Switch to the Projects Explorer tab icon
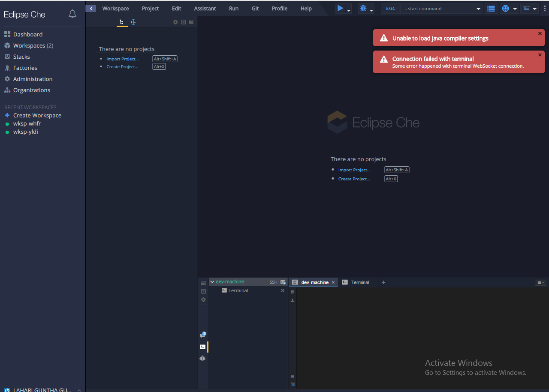 [x=122, y=22]
